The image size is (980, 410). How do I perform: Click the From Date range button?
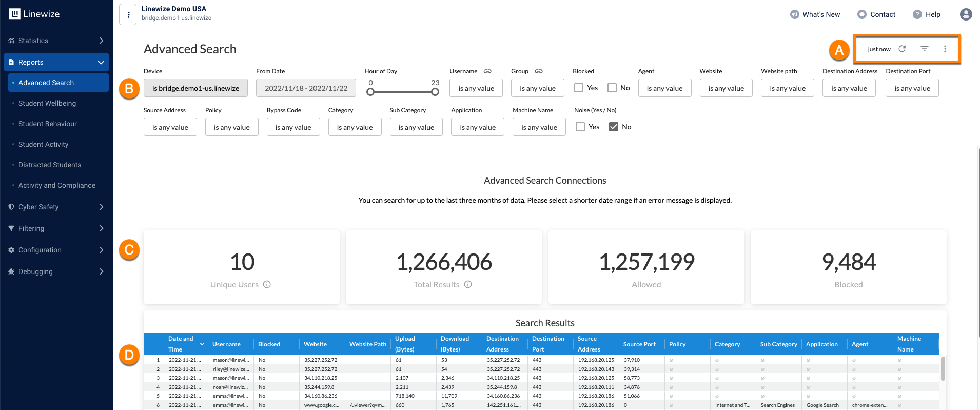tap(306, 88)
